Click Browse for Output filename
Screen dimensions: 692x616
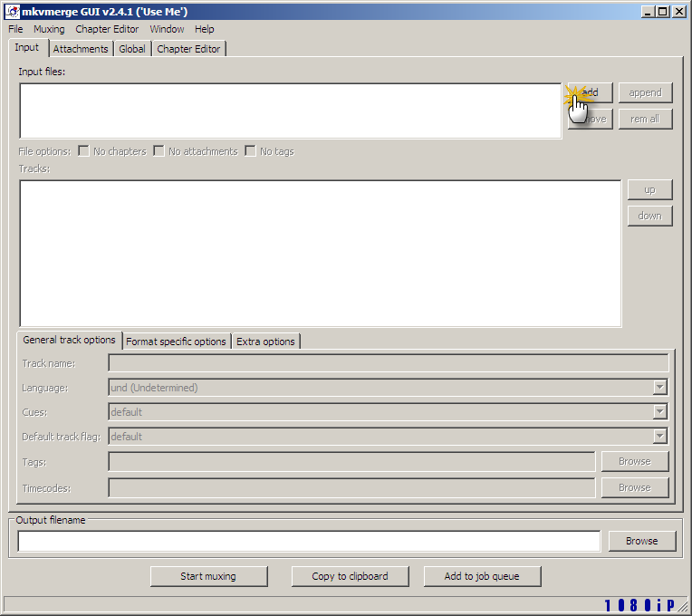[641, 541]
